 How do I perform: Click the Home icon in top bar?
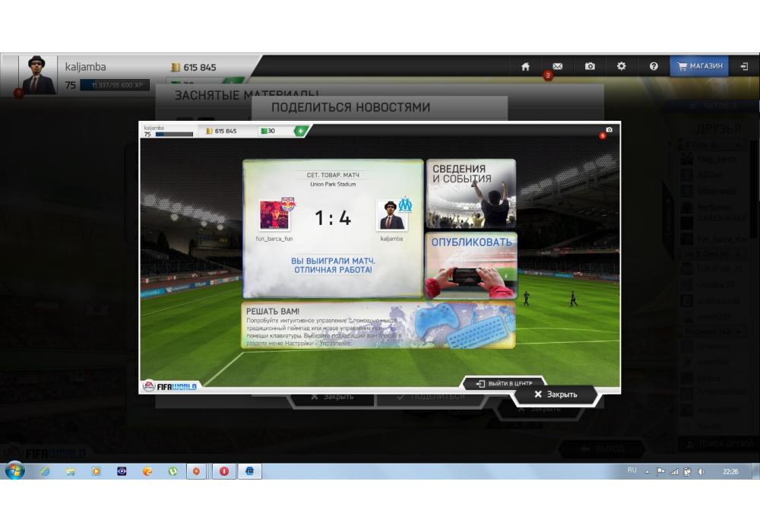(x=525, y=67)
